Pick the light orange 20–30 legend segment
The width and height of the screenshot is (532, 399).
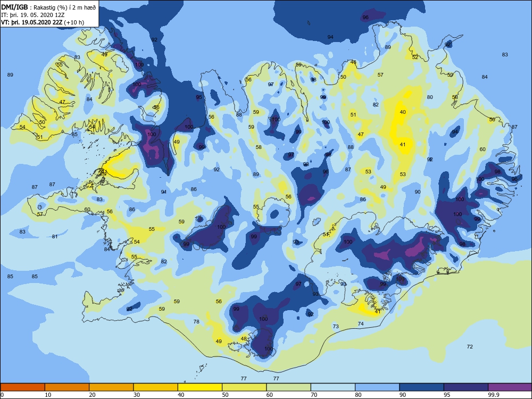(x=111, y=387)
